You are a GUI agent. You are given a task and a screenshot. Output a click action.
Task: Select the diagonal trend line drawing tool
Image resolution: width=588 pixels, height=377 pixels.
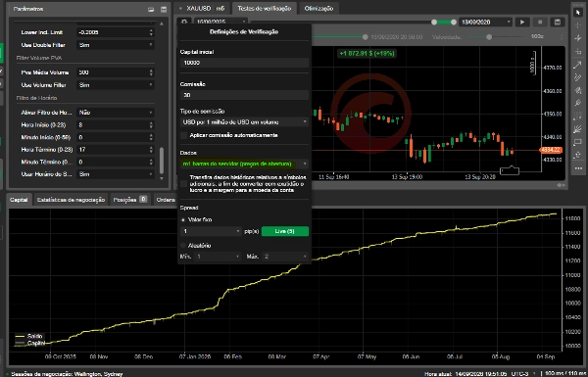(578, 65)
